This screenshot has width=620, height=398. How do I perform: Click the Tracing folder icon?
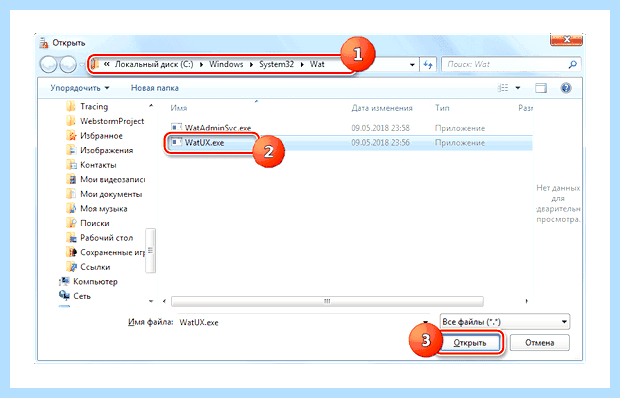pos(71,106)
